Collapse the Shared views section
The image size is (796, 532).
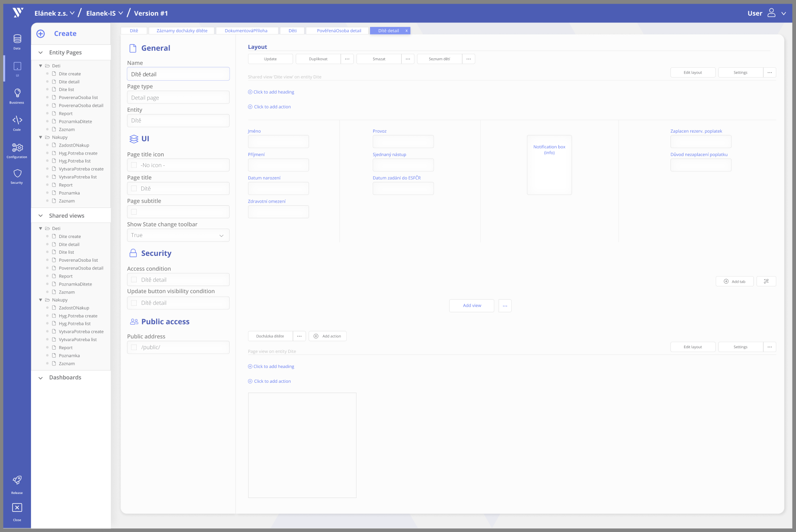tap(41, 216)
